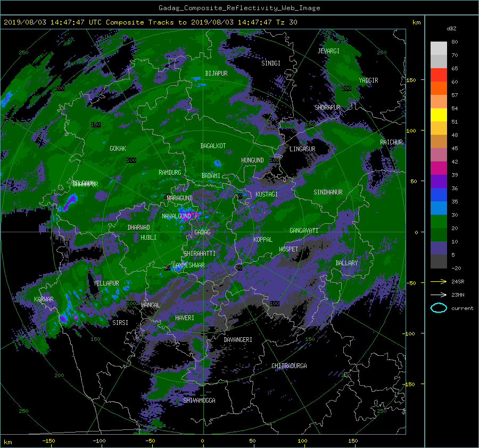
Task: Select the RAICHUR city label
Action: pos(391,142)
